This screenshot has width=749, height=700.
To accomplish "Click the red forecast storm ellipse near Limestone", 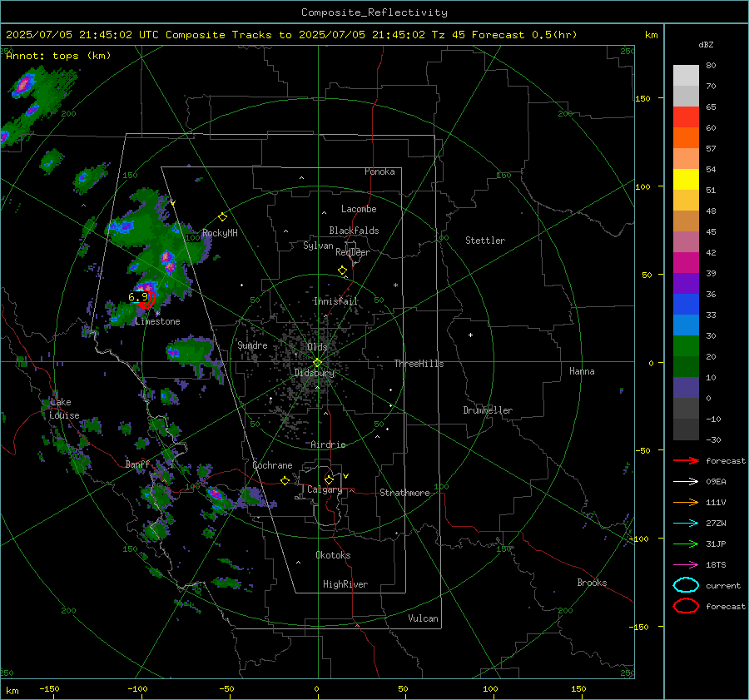I will click(148, 299).
